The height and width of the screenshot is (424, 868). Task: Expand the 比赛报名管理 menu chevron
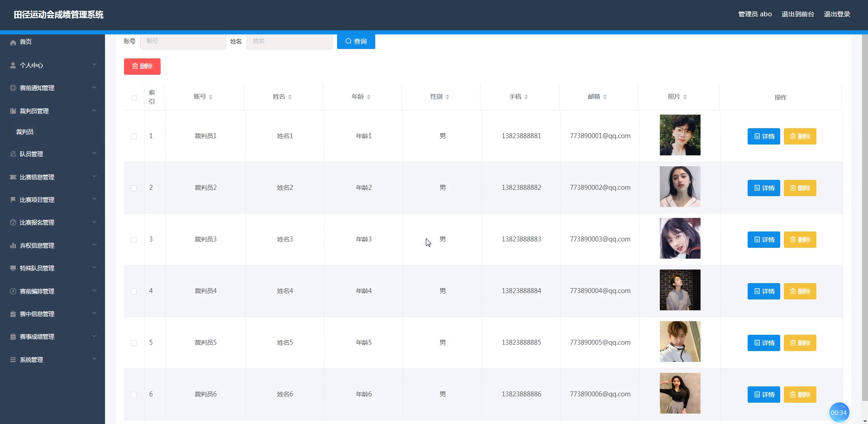tap(94, 222)
